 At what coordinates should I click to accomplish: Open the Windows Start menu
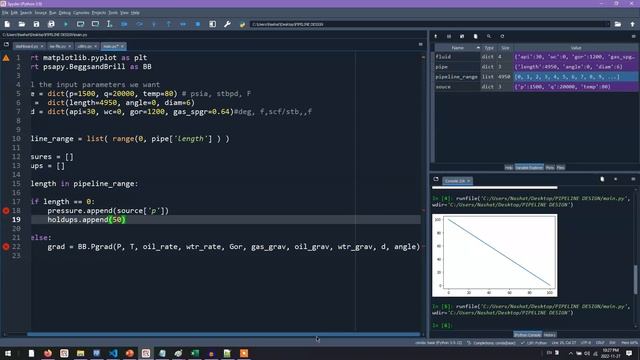(8, 353)
